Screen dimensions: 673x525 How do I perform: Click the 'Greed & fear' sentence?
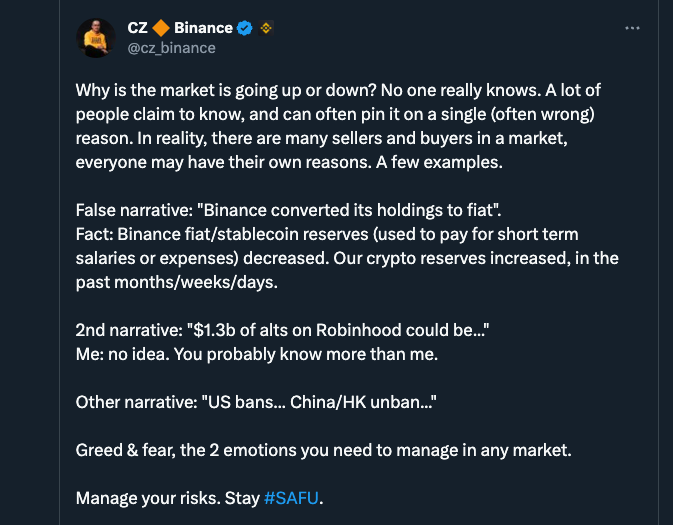point(324,450)
